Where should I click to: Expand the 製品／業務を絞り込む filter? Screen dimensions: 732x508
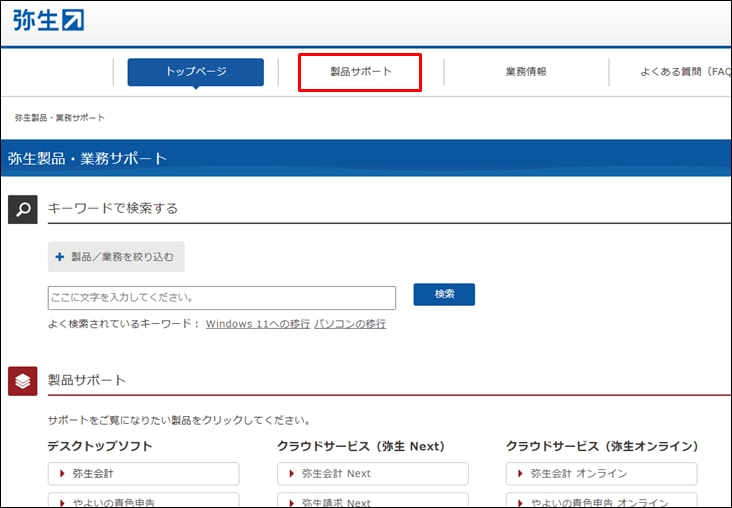point(116,257)
